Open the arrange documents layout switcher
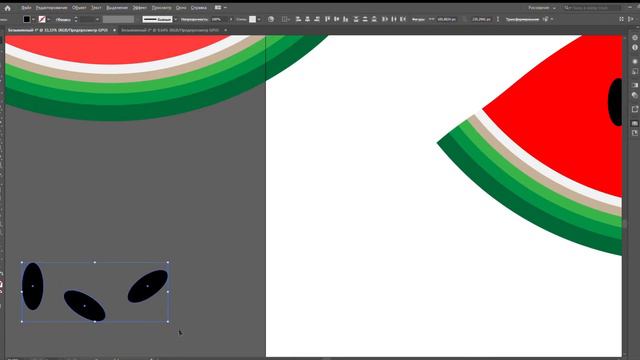The height and width of the screenshot is (360, 640). tap(220, 7)
